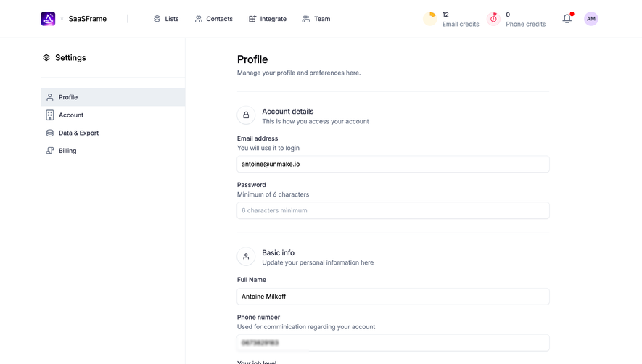Click 'You will use it to login' hint
The height and width of the screenshot is (364, 642).
(268, 148)
